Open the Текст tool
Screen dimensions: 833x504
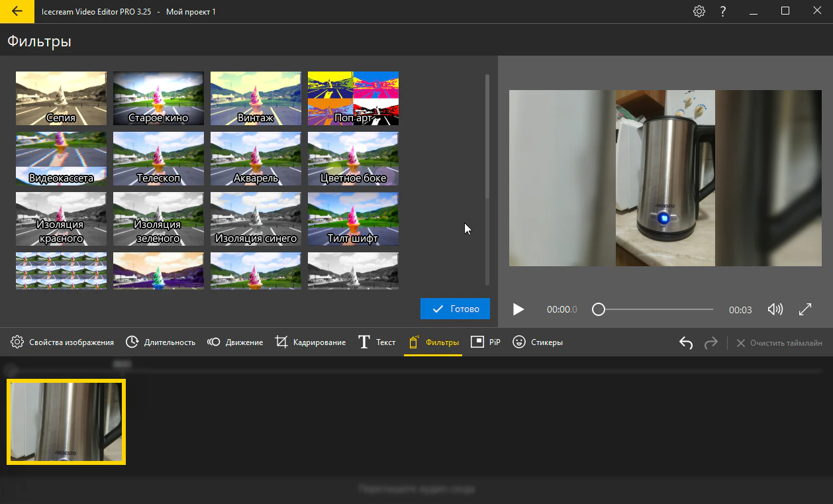pos(377,342)
